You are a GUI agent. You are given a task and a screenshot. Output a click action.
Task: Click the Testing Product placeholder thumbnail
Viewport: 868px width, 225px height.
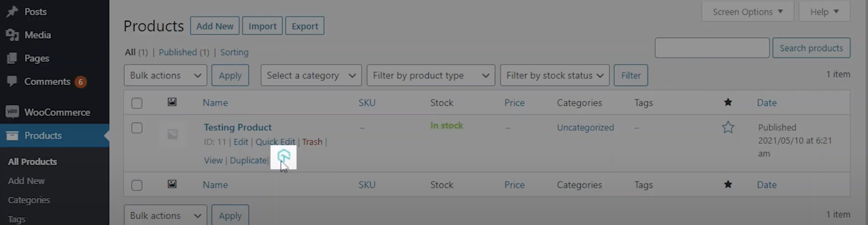[x=172, y=134]
